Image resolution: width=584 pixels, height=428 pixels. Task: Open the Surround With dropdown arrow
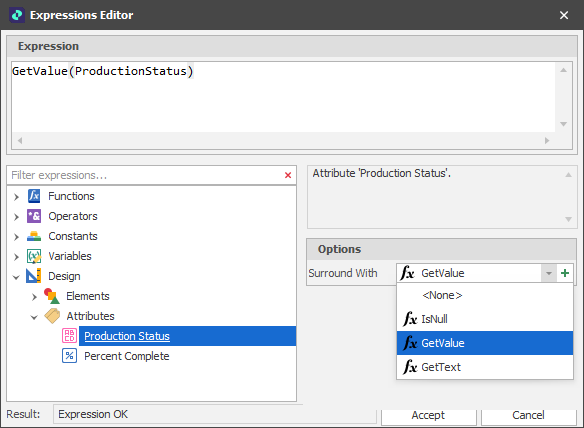pos(548,273)
